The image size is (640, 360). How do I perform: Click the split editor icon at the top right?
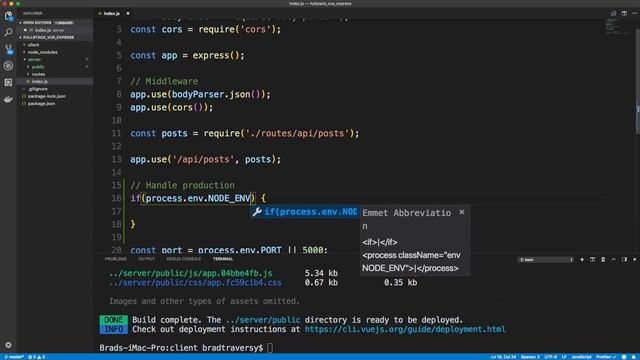point(624,13)
